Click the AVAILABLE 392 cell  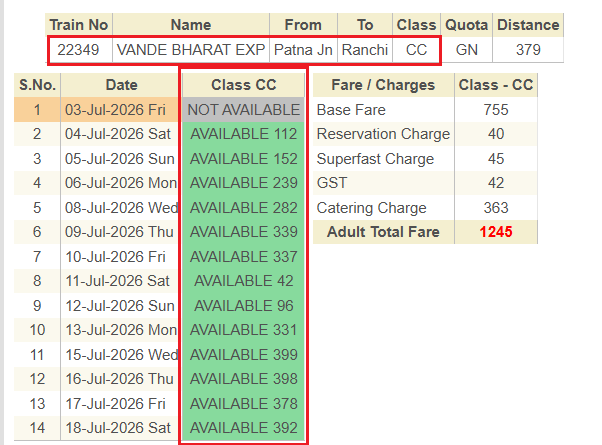pos(243,428)
